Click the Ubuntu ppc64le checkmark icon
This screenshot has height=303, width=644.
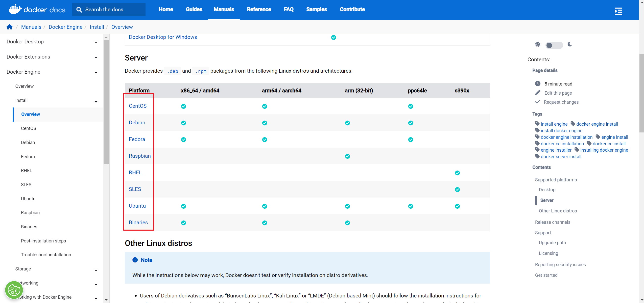point(411,206)
